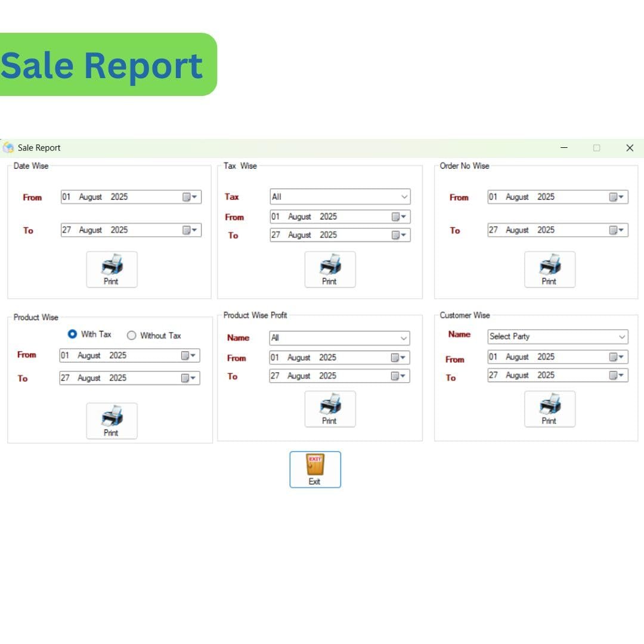The height and width of the screenshot is (644, 644).
Task: Open the calendar picker for Date Wise From
Action: (194, 197)
